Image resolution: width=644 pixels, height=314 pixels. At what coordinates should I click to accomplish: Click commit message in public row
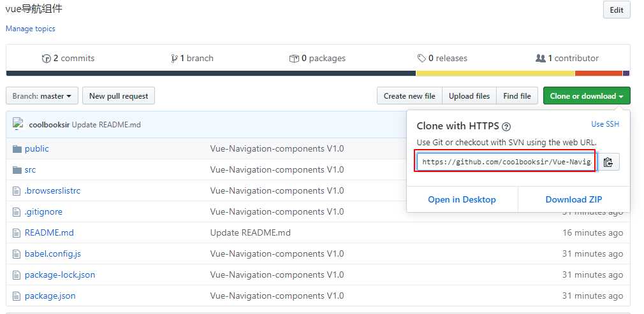pos(277,148)
